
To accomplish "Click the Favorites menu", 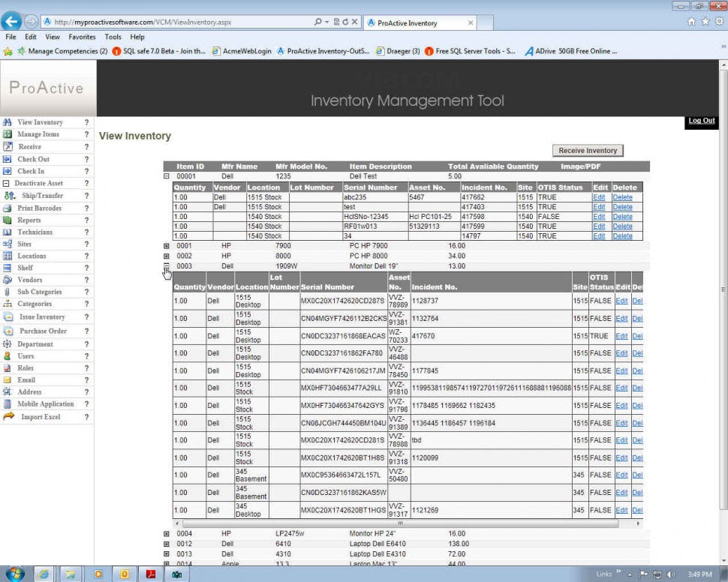I will [x=82, y=37].
